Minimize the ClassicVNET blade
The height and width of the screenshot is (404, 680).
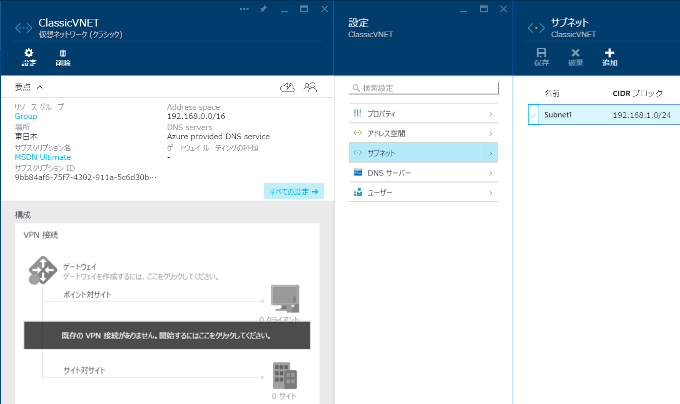tap(284, 10)
